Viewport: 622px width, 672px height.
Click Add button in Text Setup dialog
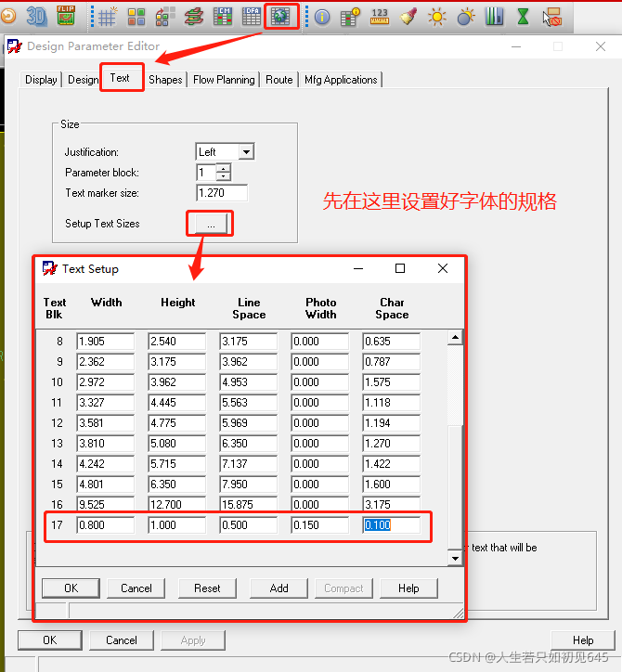[x=279, y=588]
